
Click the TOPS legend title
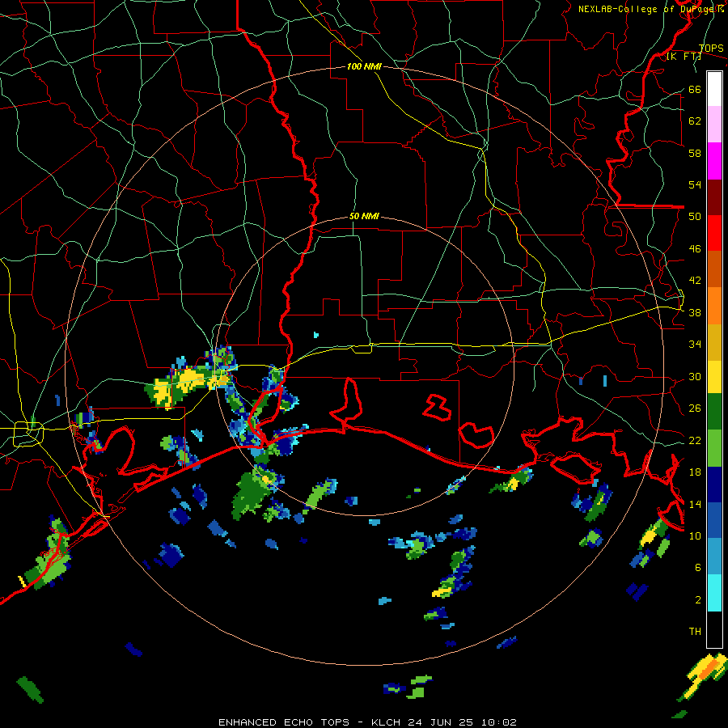711,49
